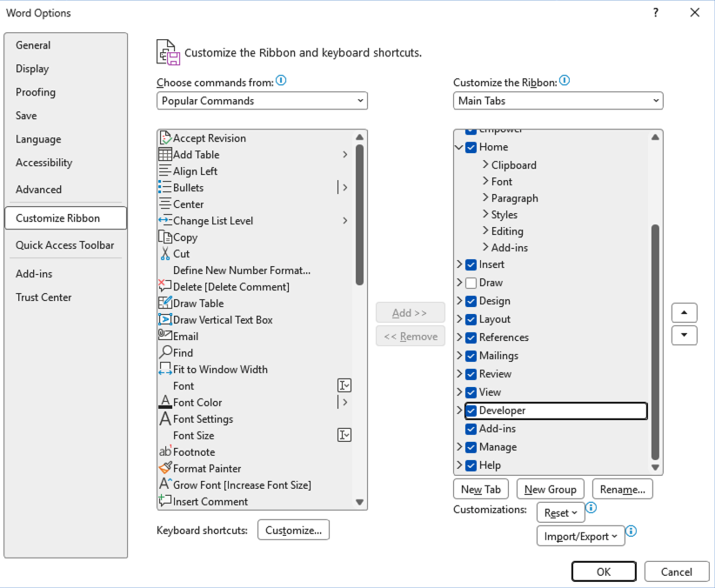Select the Email envelope icon

coord(165,336)
